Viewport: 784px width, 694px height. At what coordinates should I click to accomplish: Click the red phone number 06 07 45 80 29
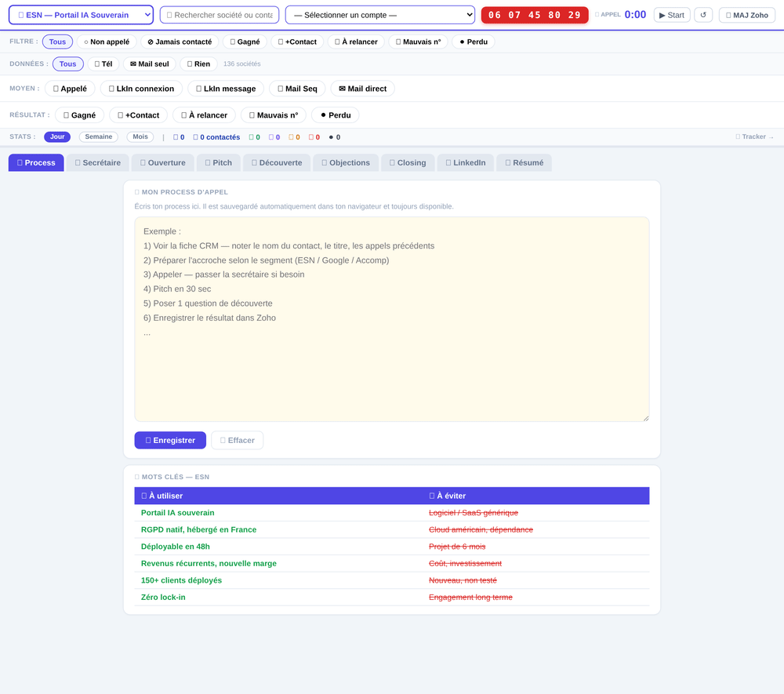535,15
